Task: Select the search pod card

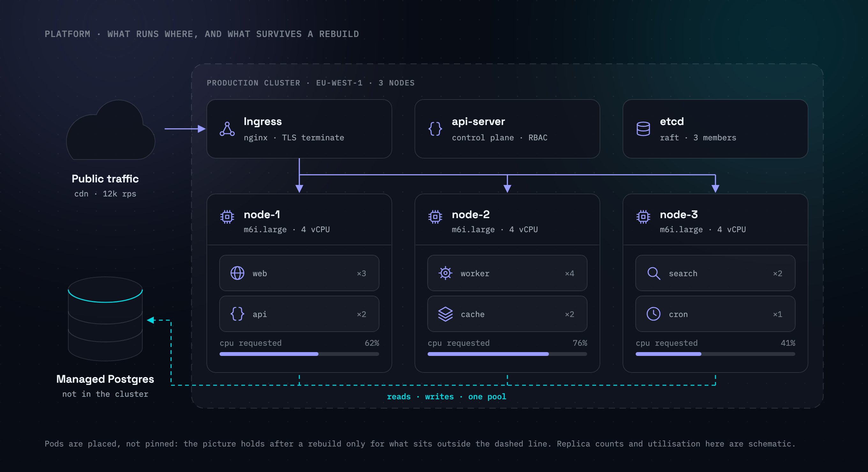Action: coord(715,273)
